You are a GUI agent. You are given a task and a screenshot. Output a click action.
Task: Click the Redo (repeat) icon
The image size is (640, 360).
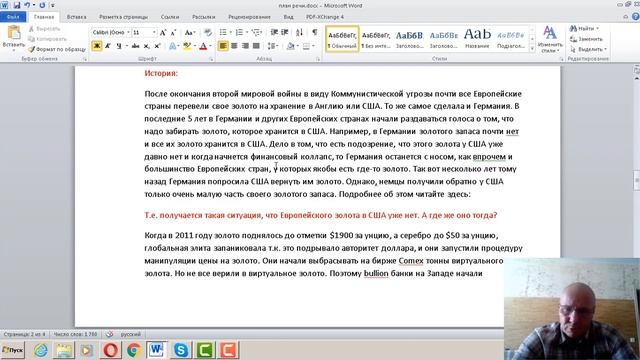click(42, 5)
